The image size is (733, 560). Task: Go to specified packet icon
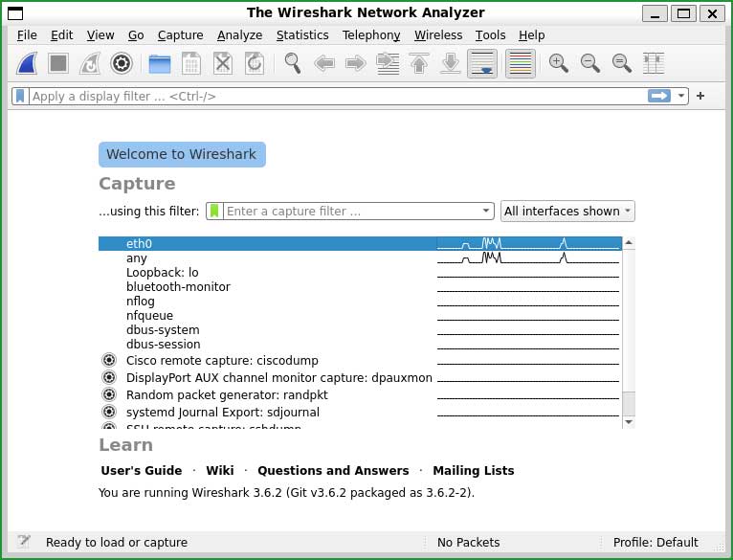[388, 63]
